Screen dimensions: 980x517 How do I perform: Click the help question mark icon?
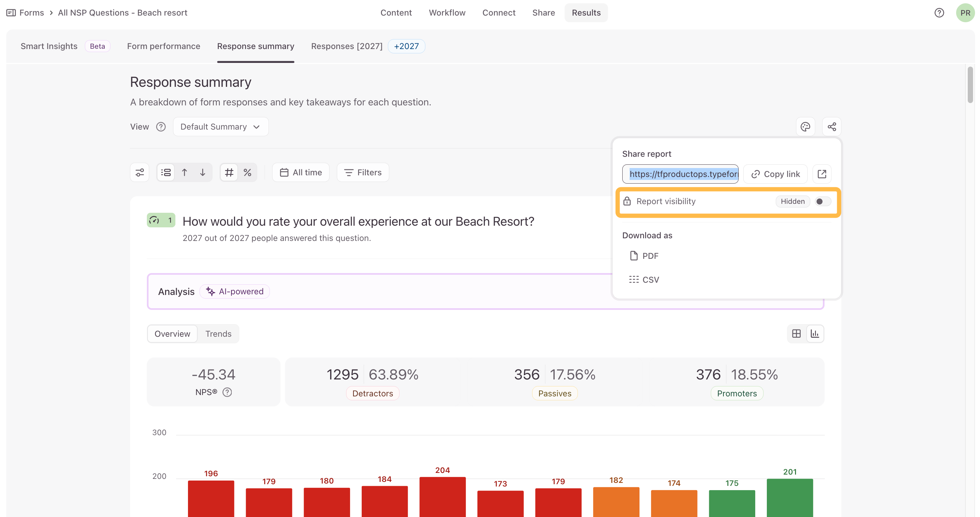pos(939,13)
